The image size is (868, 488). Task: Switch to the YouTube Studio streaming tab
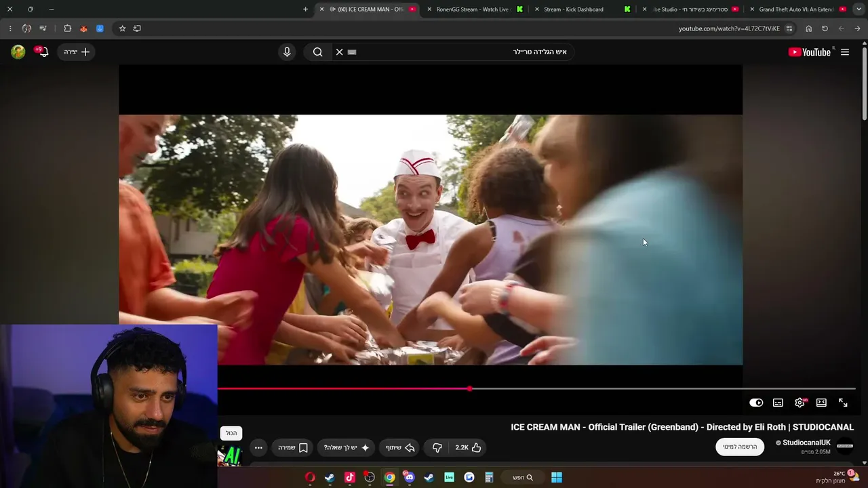coord(690,9)
